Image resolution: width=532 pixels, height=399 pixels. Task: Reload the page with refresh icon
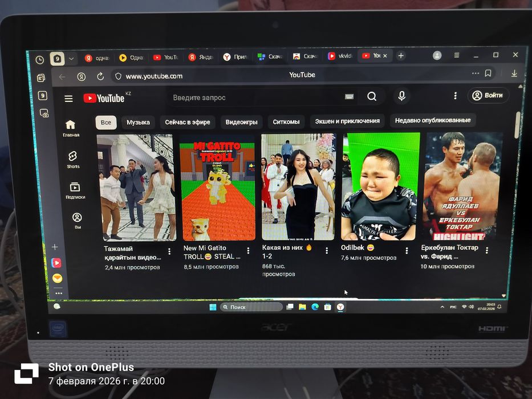(100, 76)
